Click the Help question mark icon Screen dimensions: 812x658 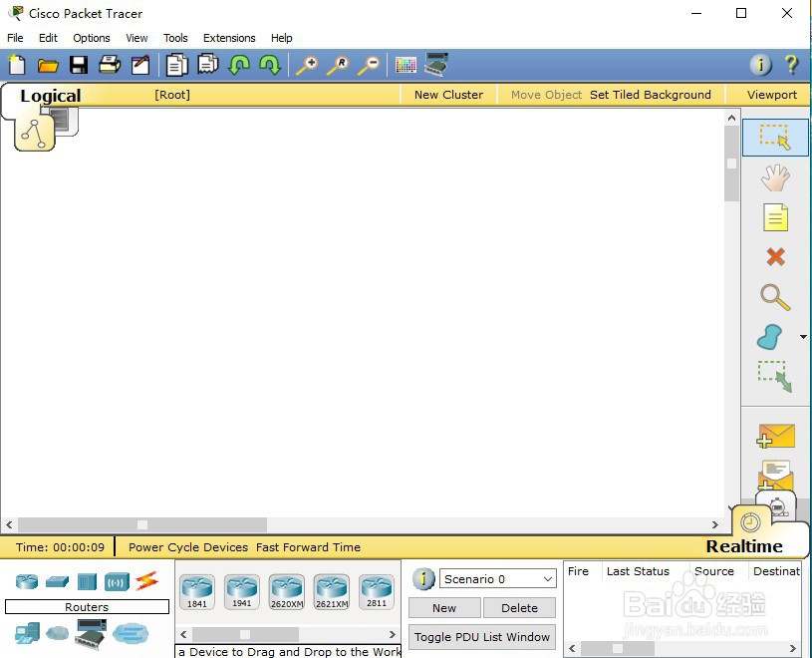tap(791, 65)
